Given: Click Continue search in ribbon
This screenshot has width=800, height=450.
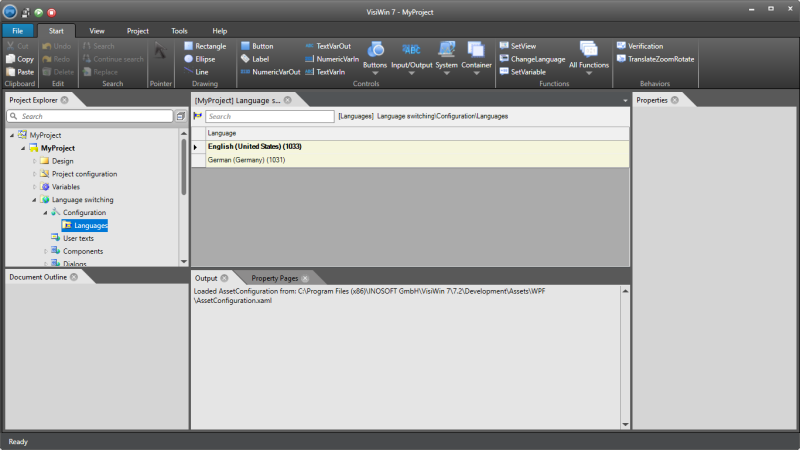Looking at the screenshot, I should click(x=113, y=59).
